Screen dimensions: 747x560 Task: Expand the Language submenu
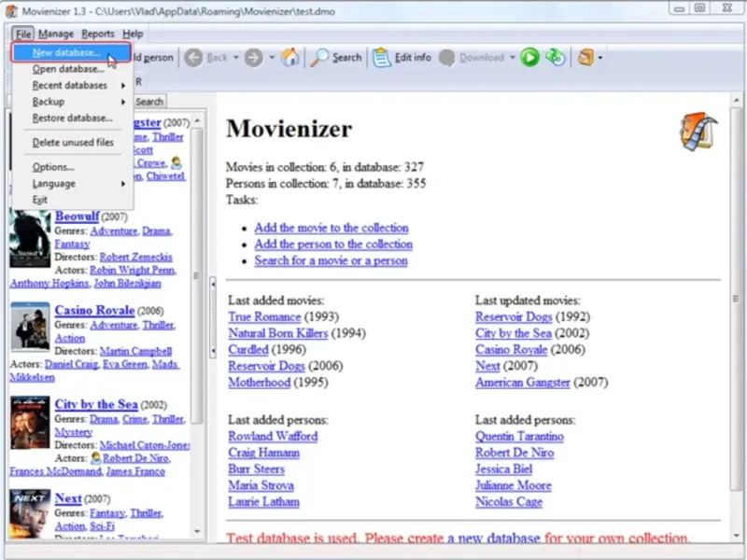click(x=123, y=184)
